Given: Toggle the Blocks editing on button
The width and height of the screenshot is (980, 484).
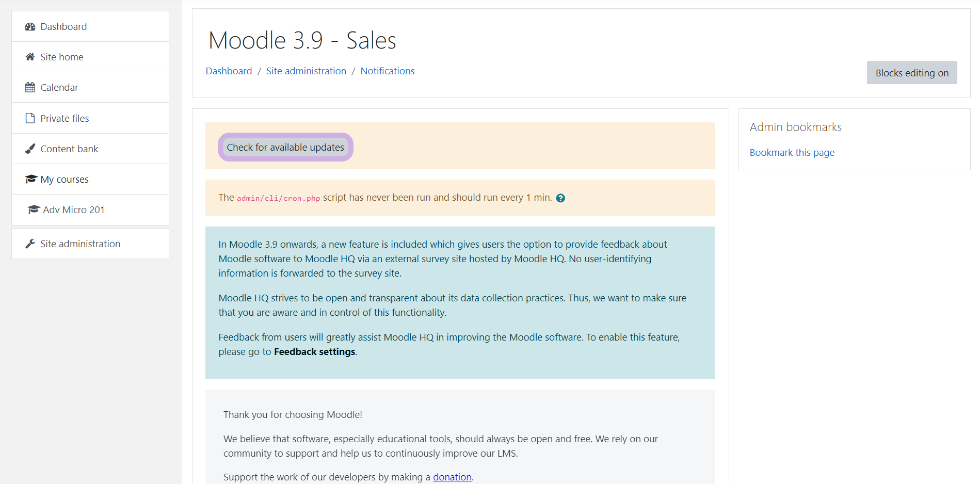Looking at the screenshot, I should coord(911,73).
